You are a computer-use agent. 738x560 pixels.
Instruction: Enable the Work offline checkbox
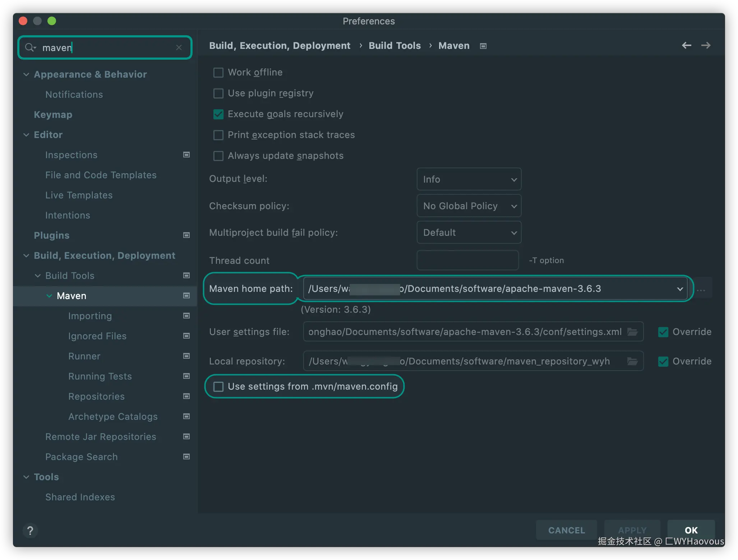218,73
